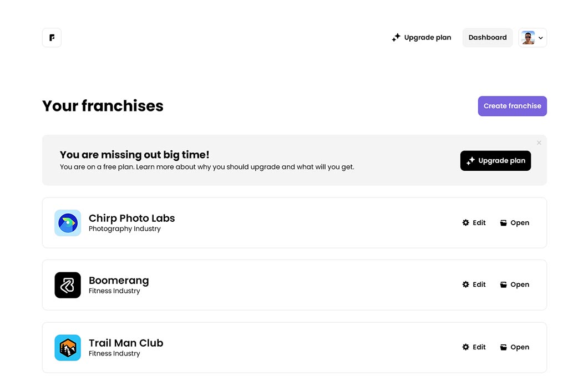Click the user avatar photo

(528, 38)
